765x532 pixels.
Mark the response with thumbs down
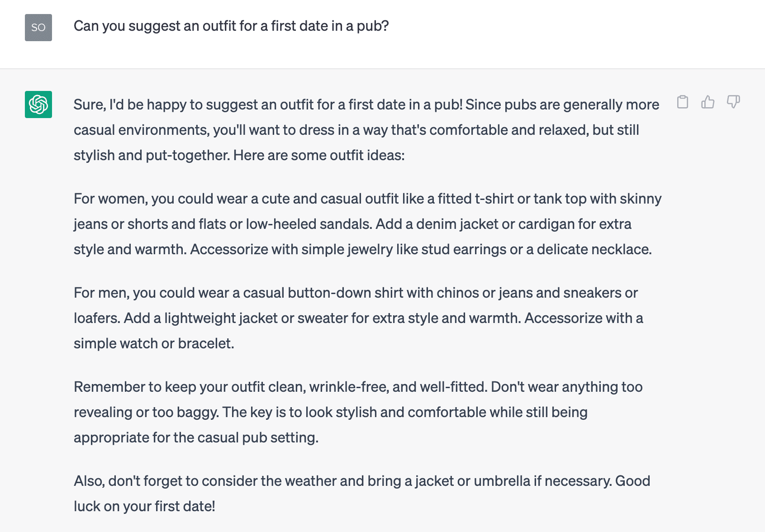[x=733, y=102]
